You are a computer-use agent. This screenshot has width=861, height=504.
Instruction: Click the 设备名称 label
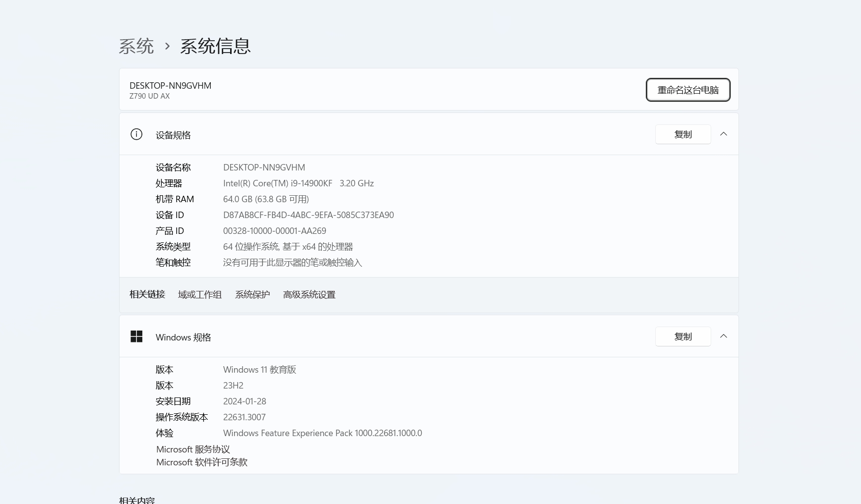pyautogui.click(x=173, y=168)
